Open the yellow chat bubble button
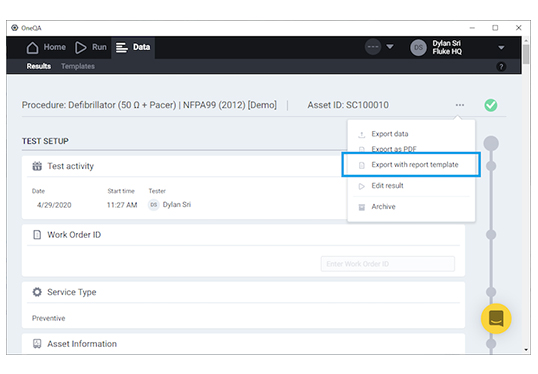 [496, 318]
